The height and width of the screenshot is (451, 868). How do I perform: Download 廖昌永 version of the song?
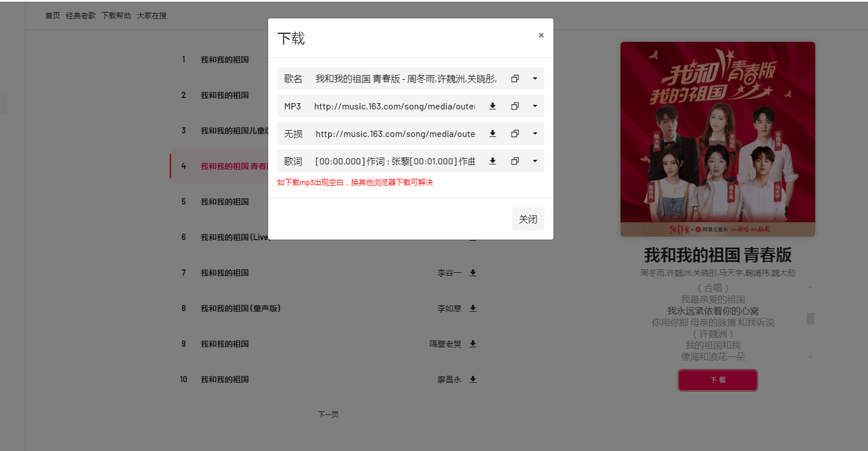coord(473,379)
